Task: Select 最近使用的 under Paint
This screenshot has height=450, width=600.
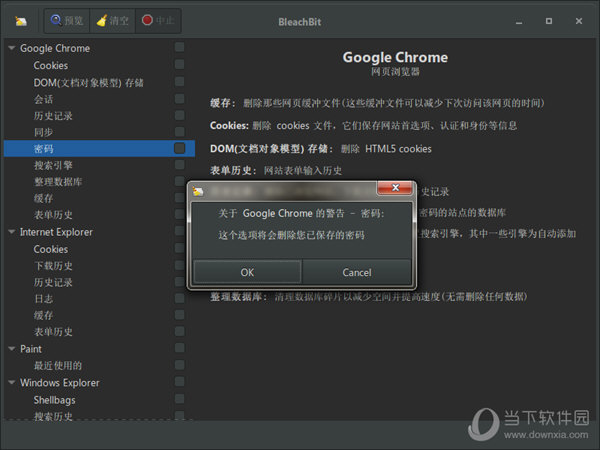Action: 58,365
